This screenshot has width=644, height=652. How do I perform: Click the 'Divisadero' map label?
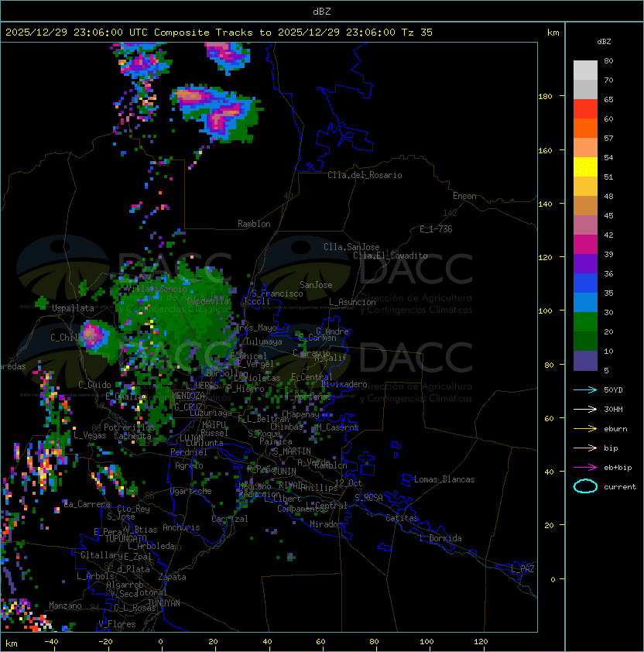point(344,384)
